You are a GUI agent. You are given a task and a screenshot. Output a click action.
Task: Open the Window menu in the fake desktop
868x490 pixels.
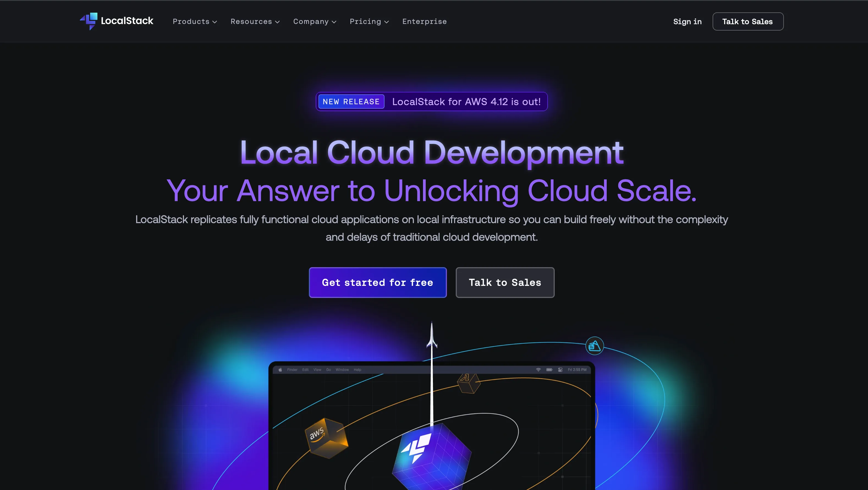click(342, 369)
